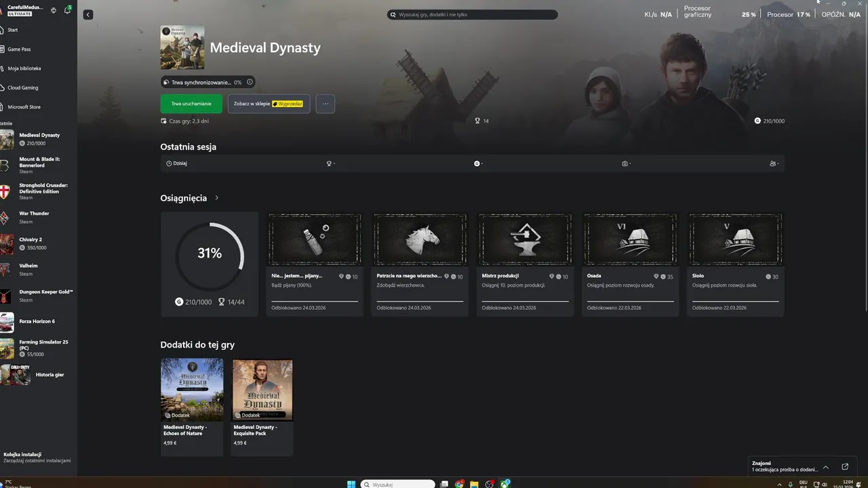
Task: Open the Sioło level V achievement
Action: (x=736, y=264)
